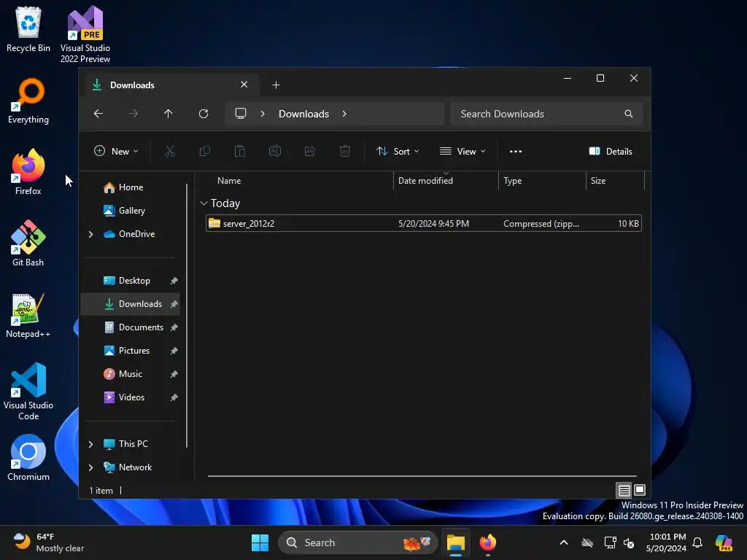747x560 pixels.
Task: Collapse the Today group
Action: tap(204, 203)
